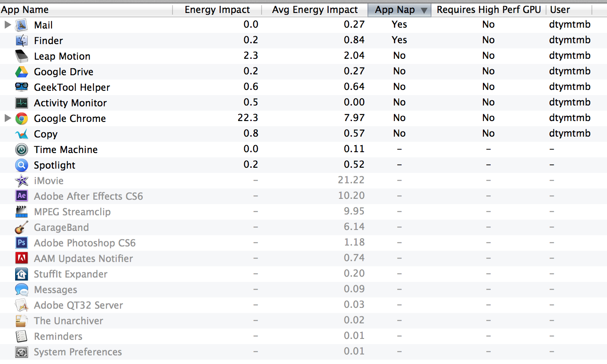Select the Time Machine row name
Viewport: 607px width, 364px height.
coord(66,150)
